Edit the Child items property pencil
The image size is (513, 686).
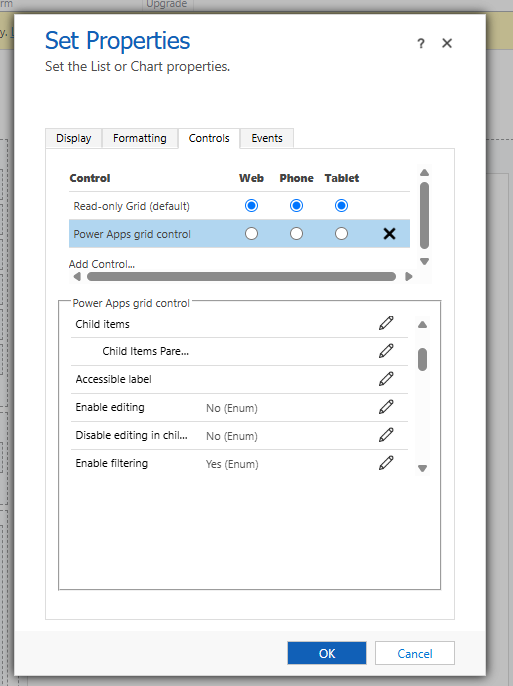click(386, 323)
